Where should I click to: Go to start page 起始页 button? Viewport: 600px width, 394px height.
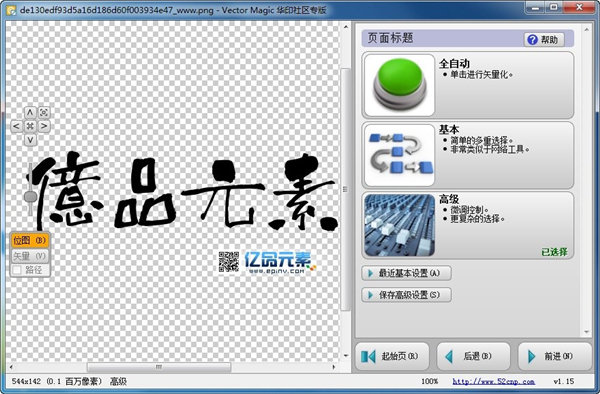[392, 357]
